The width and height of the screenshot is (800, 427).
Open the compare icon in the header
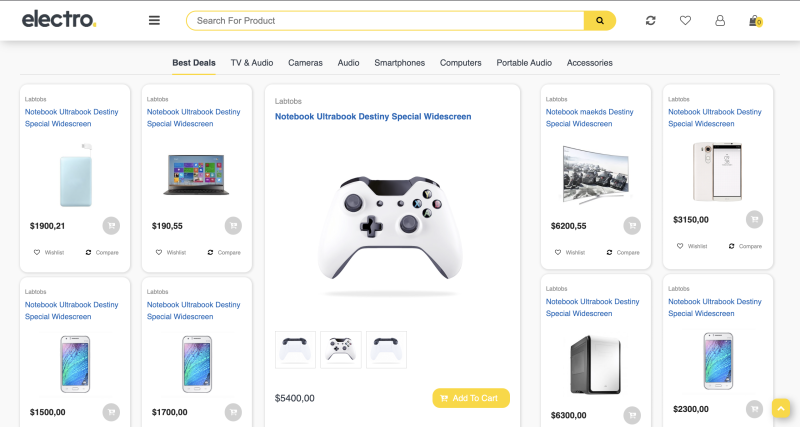[x=651, y=20]
